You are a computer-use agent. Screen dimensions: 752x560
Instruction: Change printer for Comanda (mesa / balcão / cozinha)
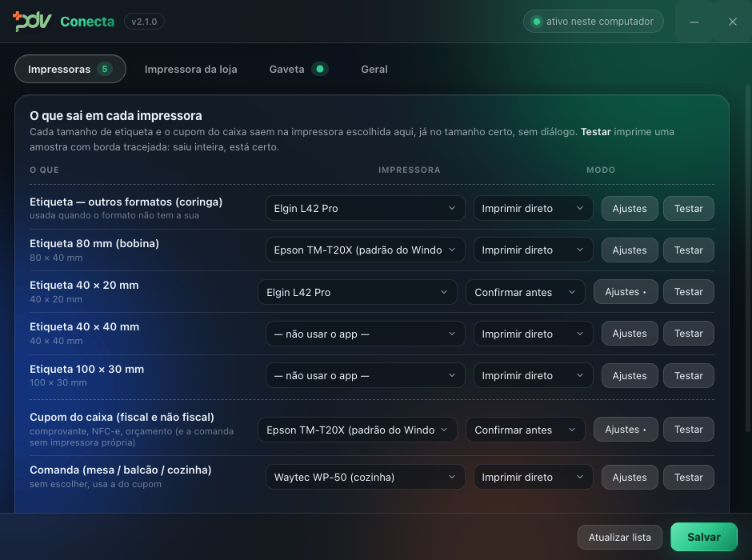pos(366,477)
